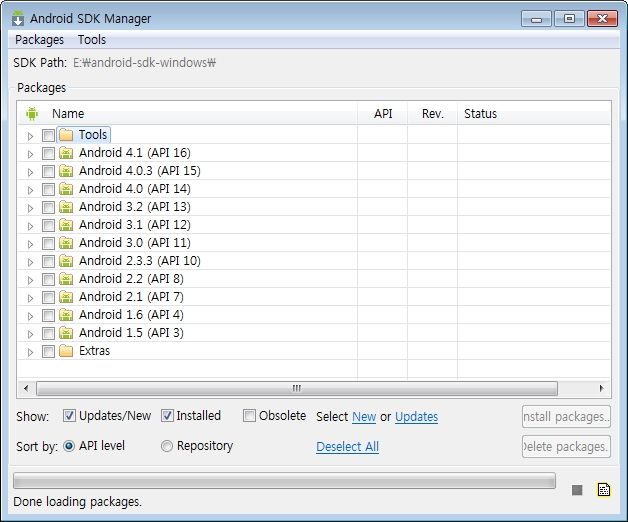Screen dimensions: 628x522
Task: Click the Android 4.0 (API 14) platform icon
Action: click(x=66, y=189)
